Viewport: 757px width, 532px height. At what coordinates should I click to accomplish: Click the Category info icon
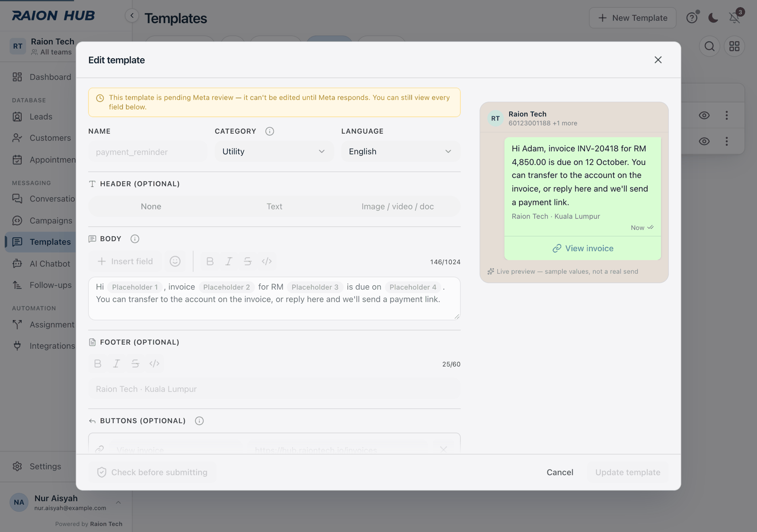click(x=270, y=131)
